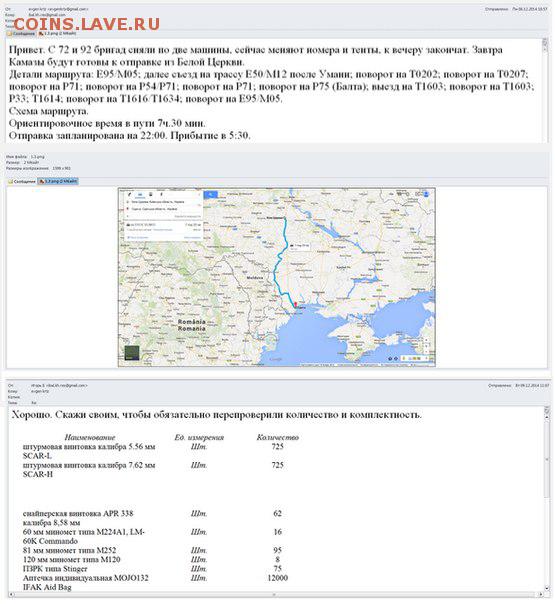Select the public transit mode icon on the map

pyautogui.click(x=151, y=195)
